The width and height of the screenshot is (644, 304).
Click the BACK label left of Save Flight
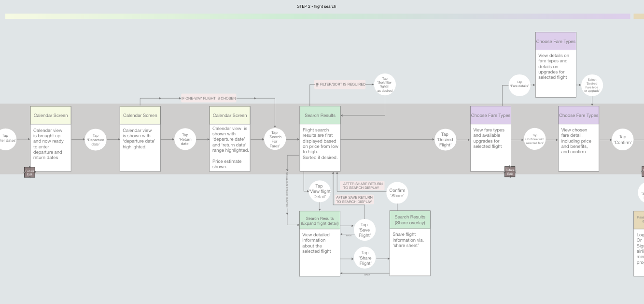click(349, 235)
